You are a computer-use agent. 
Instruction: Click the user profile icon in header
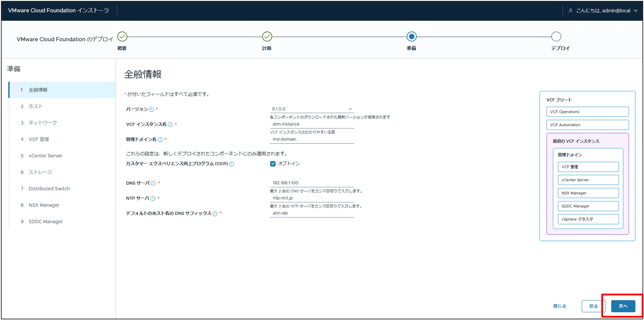point(571,11)
